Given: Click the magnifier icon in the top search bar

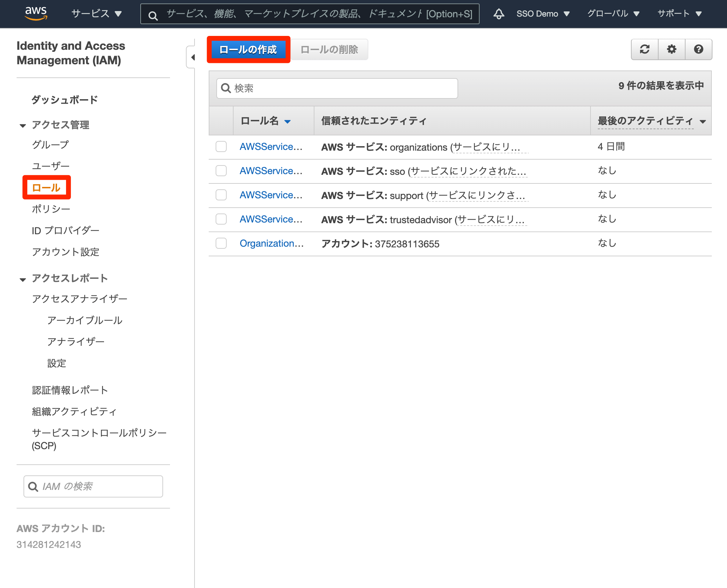Looking at the screenshot, I should (153, 15).
